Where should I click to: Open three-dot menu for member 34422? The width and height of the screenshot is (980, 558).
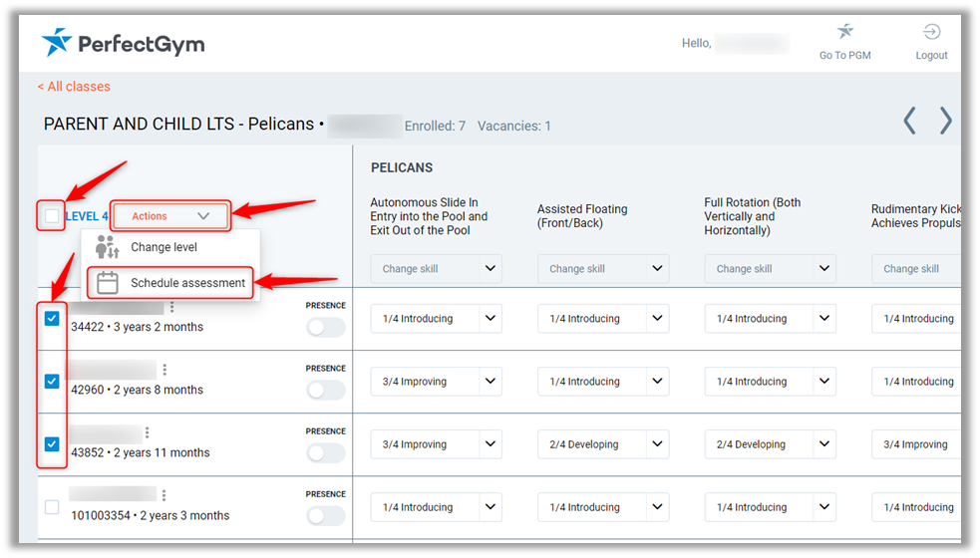[x=171, y=307]
